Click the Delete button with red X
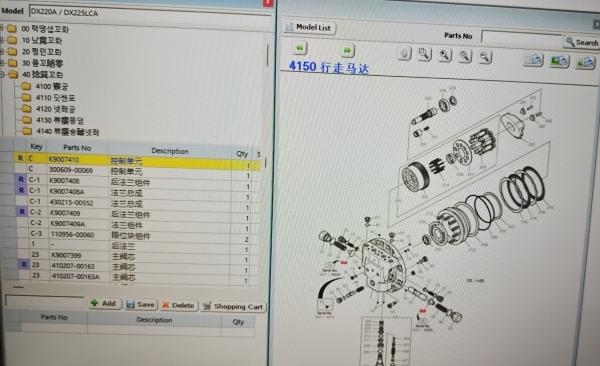The height and width of the screenshot is (366, 600). pyautogui.click(x=179, y=306)
